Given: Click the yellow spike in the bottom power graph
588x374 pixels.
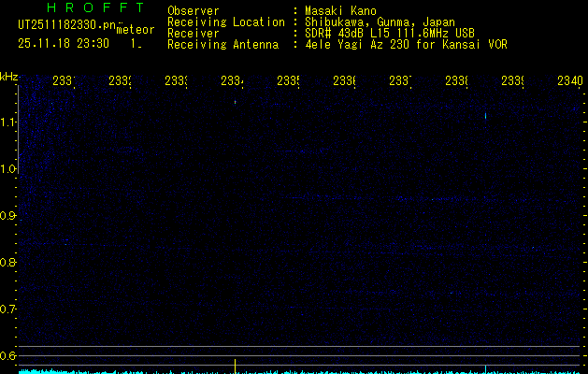Looking at the screenshot, I should click(236, 367).
